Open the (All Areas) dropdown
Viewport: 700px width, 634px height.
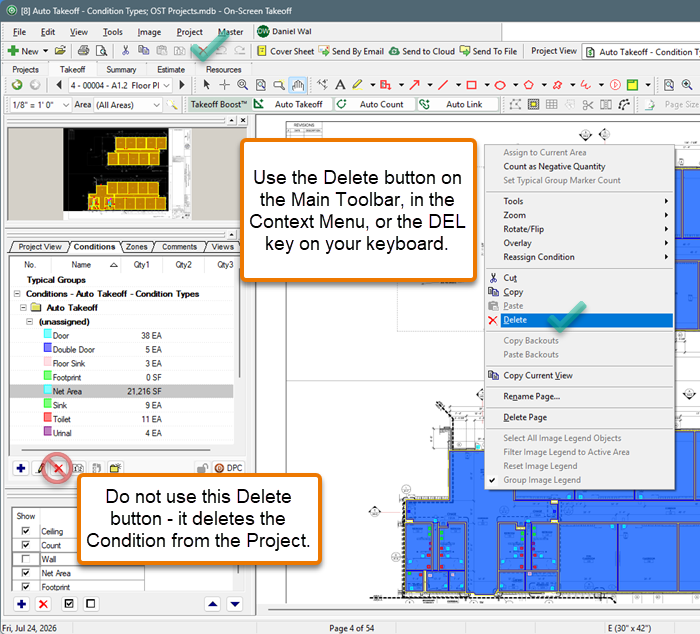pos(157,105)
